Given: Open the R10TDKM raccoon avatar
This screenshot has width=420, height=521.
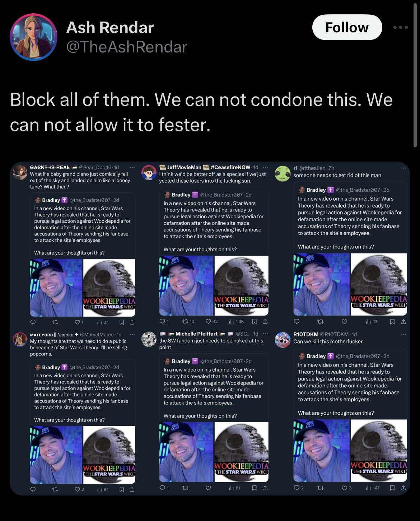Looking at the screenshot, I should (x=283, y=339).
